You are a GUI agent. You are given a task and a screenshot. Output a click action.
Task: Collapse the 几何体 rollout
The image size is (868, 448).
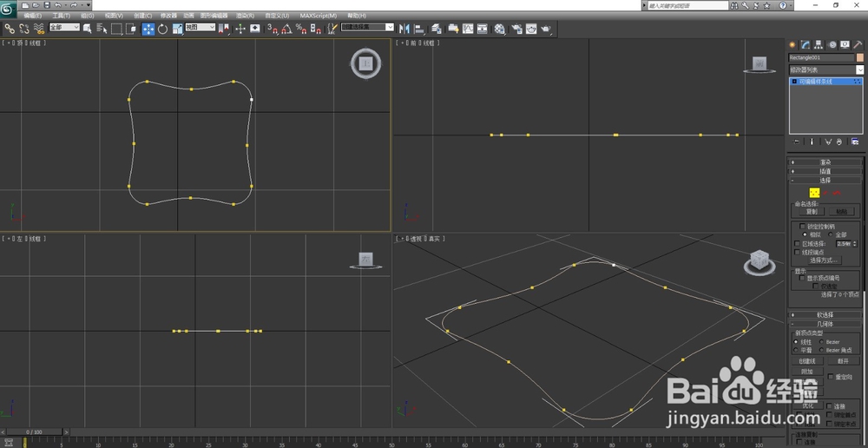[825, 324]
